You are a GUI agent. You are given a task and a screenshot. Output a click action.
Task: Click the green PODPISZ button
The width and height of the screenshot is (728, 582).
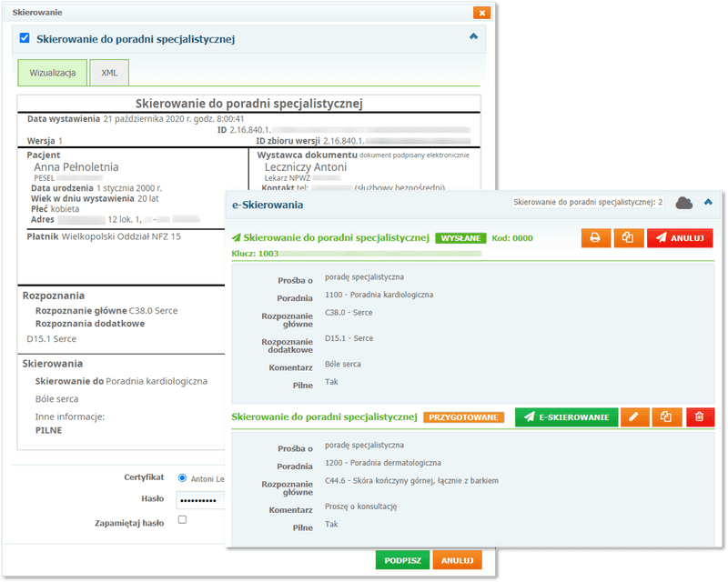(402, 560)
